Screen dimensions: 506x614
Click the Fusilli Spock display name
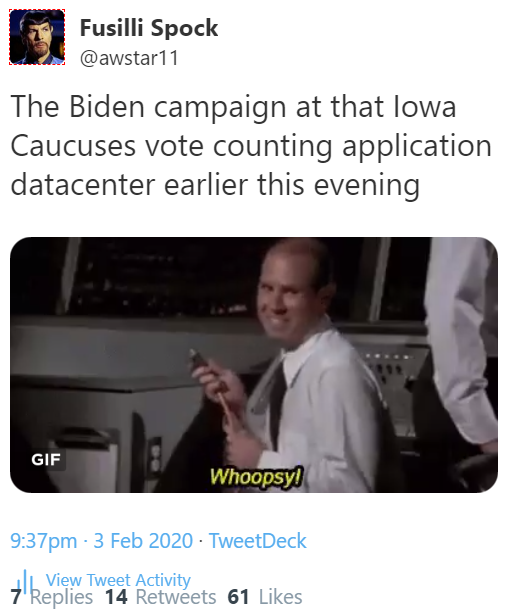(149, 28)
